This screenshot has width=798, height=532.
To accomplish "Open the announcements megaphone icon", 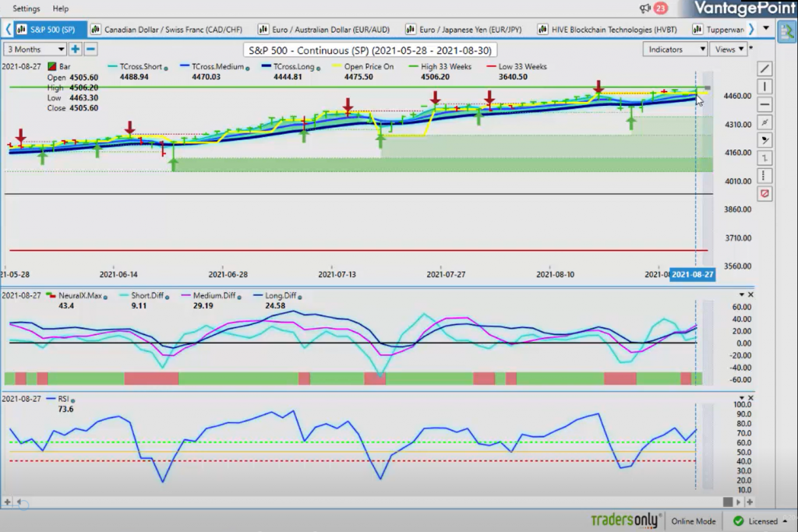I will coord(645,8).
